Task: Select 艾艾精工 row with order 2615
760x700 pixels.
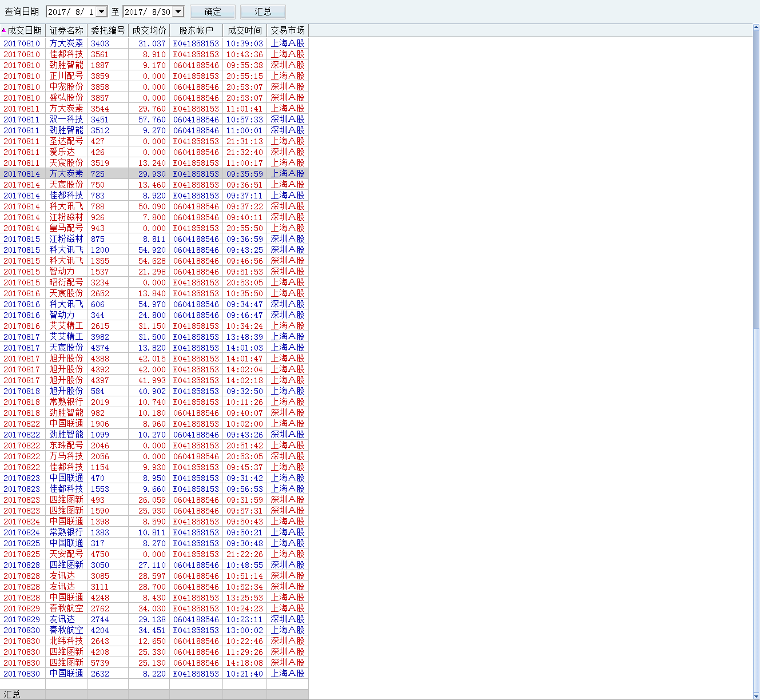Action: click(x=154, y=326)
